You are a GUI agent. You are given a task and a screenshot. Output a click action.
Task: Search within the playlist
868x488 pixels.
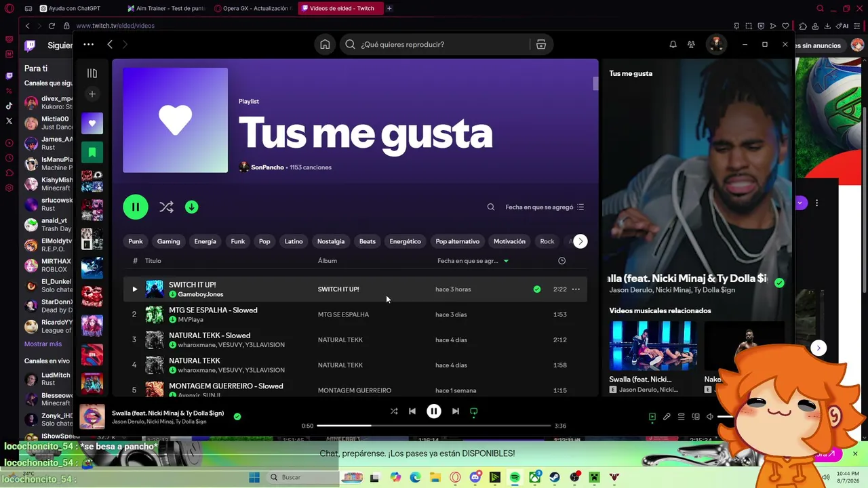[x=491, y=207]
